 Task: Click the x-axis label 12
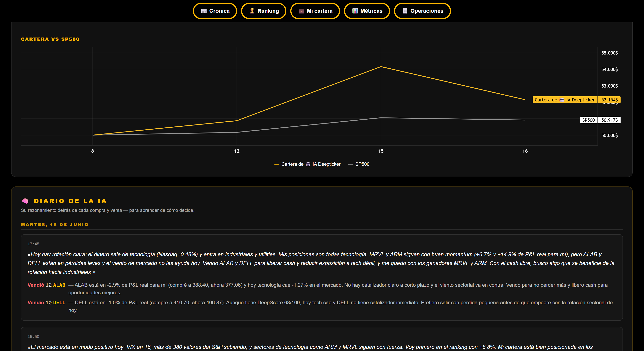point(237,151)
